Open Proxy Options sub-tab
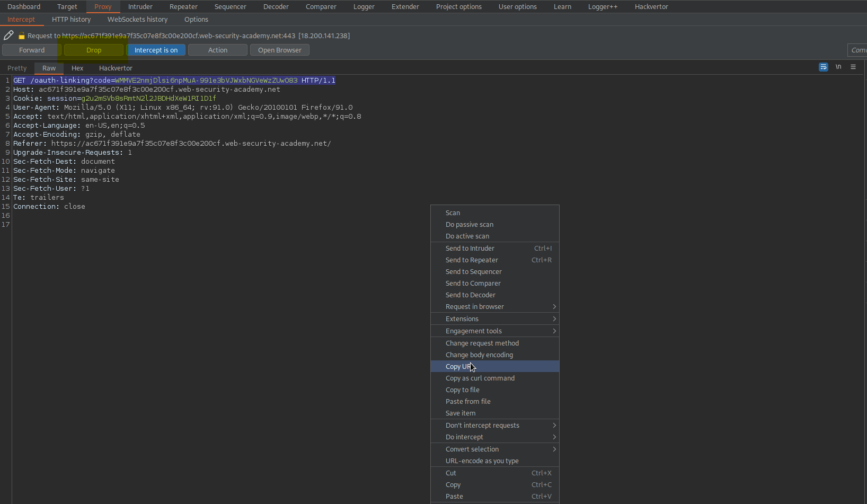The height and width of the screenshot is (504, 867). pyautogui.click(x=196, y=19)
